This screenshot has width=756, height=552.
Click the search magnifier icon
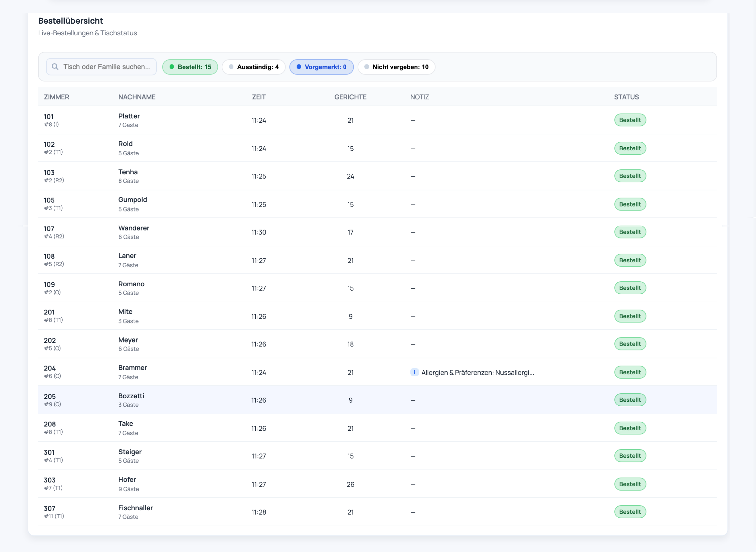pos(55,67)
